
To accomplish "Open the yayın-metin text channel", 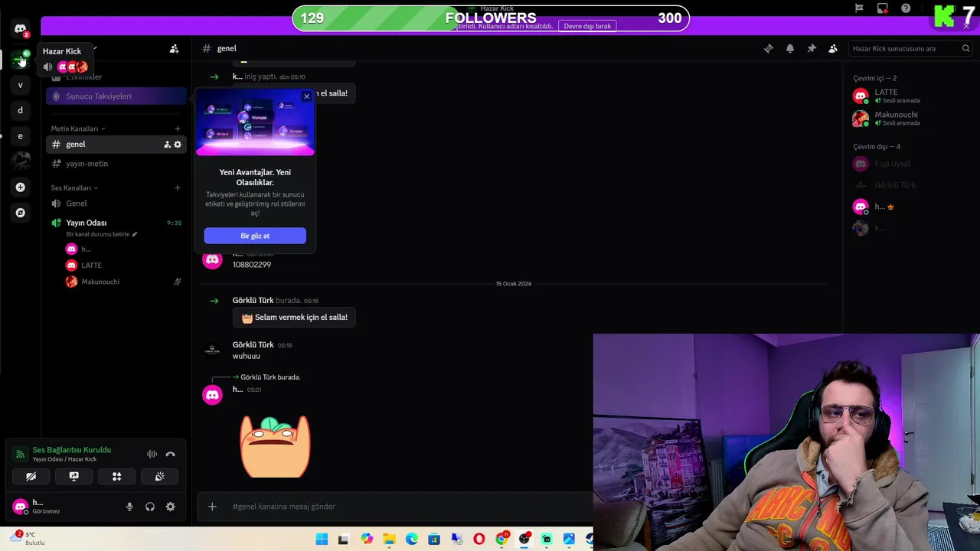I will [x=116, y=164].
